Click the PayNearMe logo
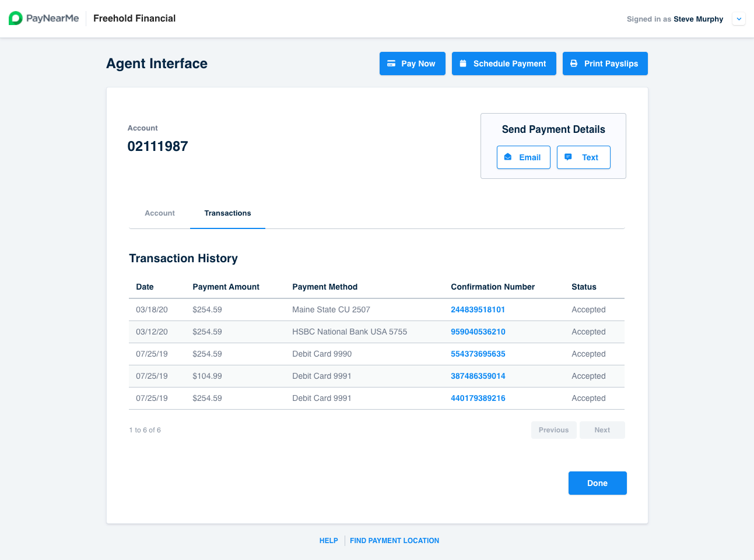Screen dimensions: 754x560 tap(44, 18)
